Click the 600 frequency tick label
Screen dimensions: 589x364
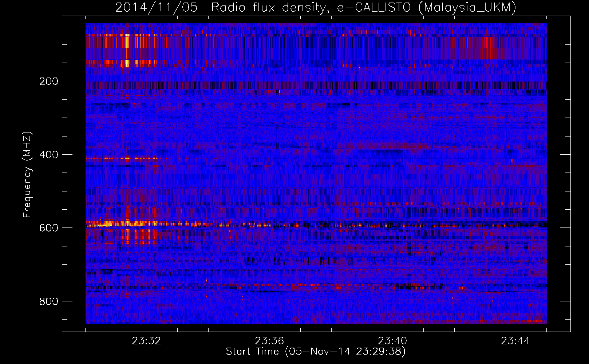tap(48, 228)
